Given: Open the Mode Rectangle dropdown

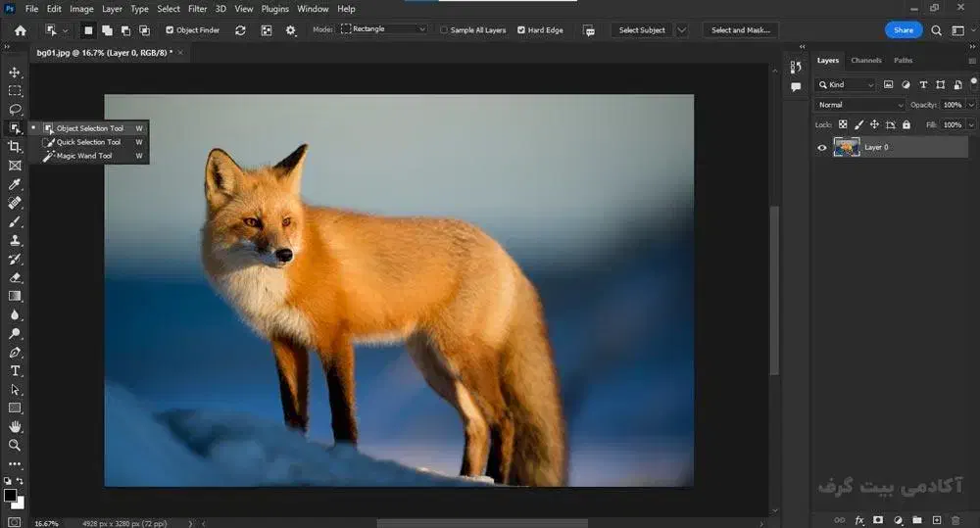Looking at the screenshot, I should click(x=383, y=29).
